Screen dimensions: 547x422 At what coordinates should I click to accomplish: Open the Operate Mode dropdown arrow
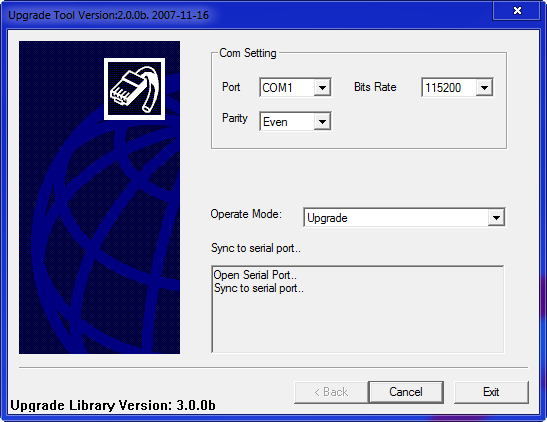(x=496, y=218)
